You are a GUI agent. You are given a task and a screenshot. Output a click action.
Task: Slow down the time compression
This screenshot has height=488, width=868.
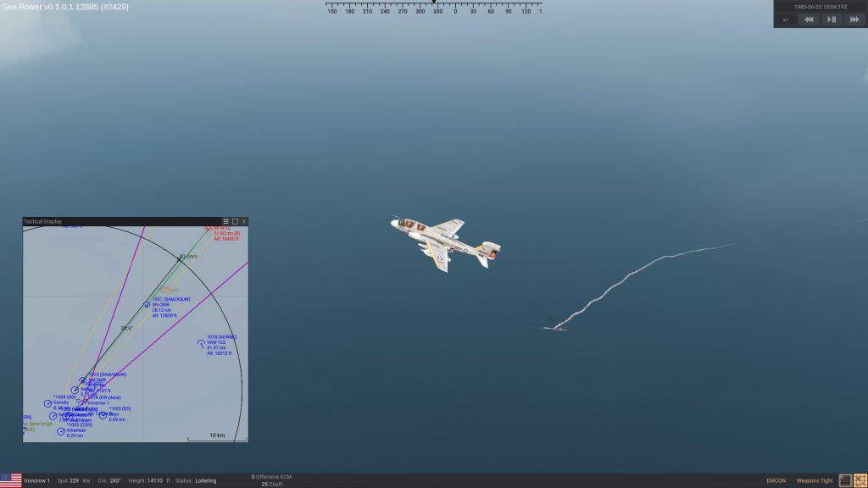tap(809, 19)
